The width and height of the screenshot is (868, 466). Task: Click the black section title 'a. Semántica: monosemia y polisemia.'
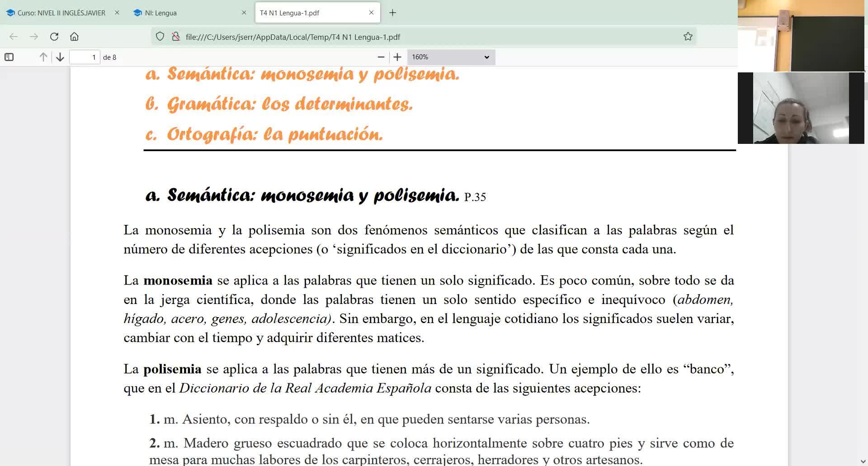click(x=302, y=195)
